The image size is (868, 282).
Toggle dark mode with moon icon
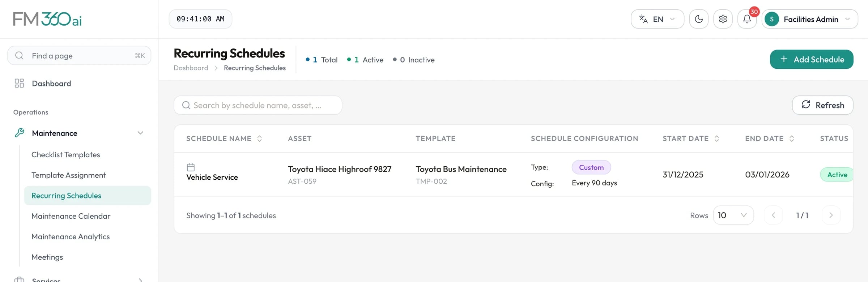(x=699, y=19)
